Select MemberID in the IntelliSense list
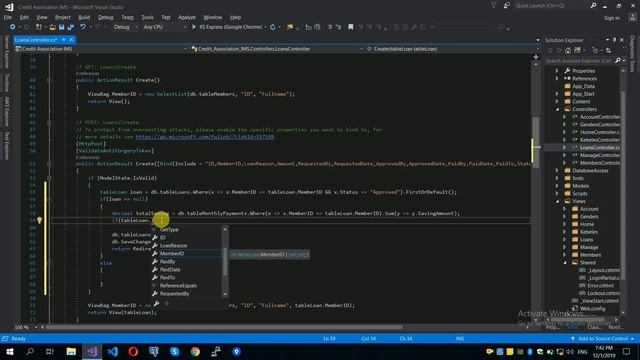 [x=172, y=253]
